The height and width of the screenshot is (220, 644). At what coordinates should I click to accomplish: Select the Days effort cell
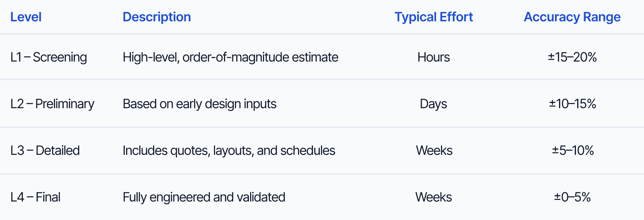433,104
